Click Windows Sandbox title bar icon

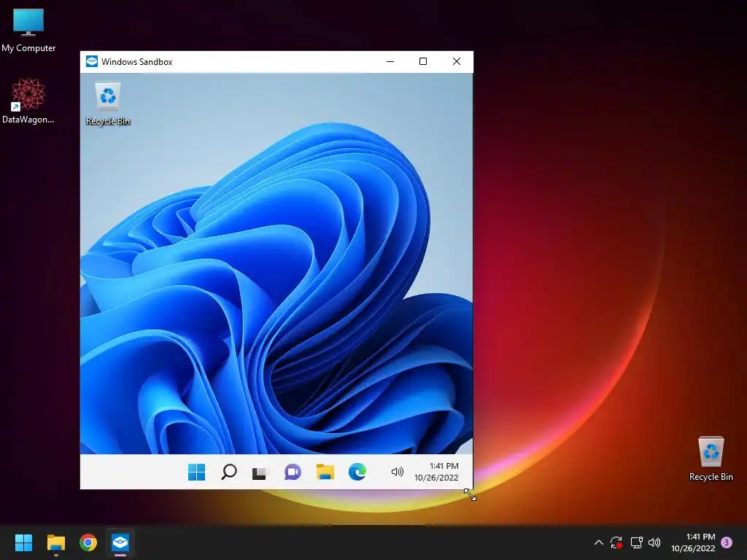[91, 61]
